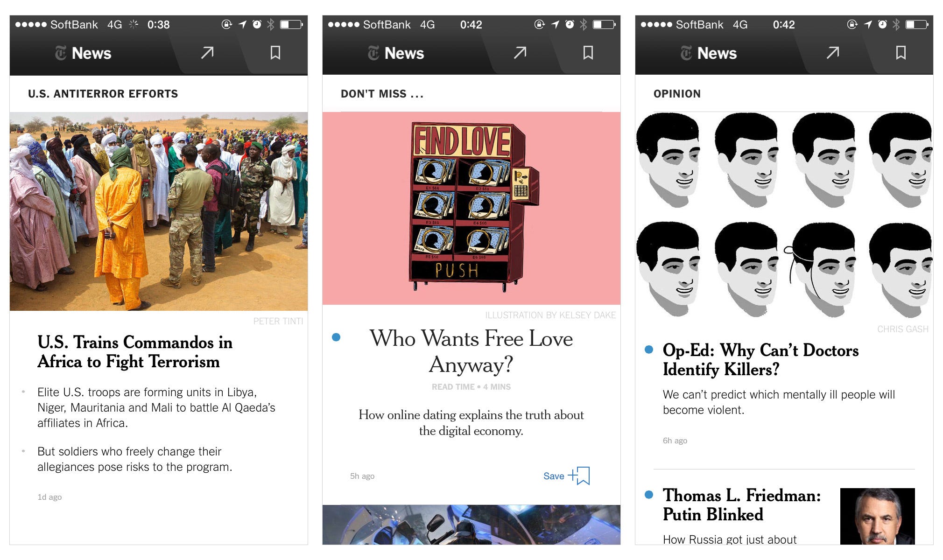The width and height of the screenshot is (943, 560).
Task: Open 'Who Wants Free Love Anyway?' headline
Action: [471, 351]
